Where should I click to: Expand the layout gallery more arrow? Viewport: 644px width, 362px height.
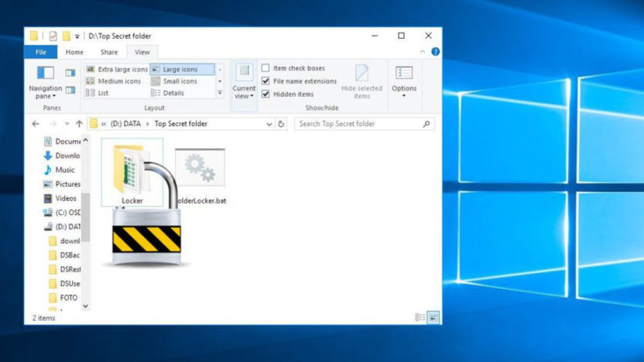click(x=220, y=93)
